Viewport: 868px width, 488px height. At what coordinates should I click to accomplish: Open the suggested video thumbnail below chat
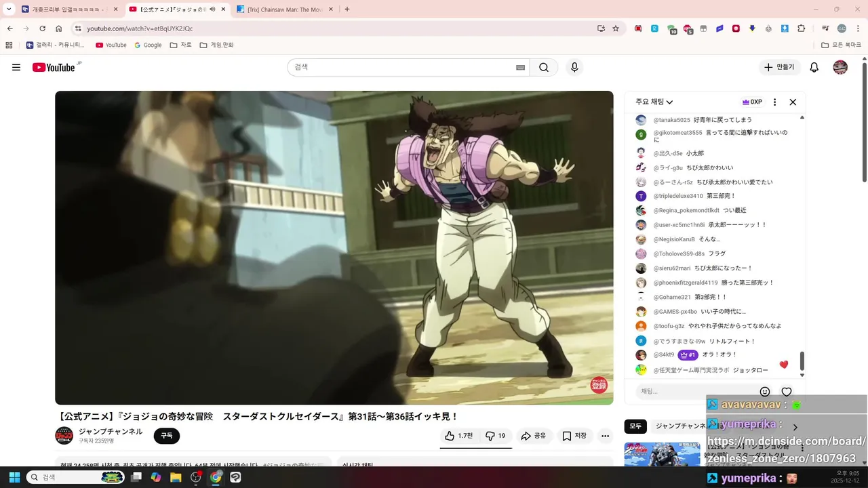(x=662, y=454)
